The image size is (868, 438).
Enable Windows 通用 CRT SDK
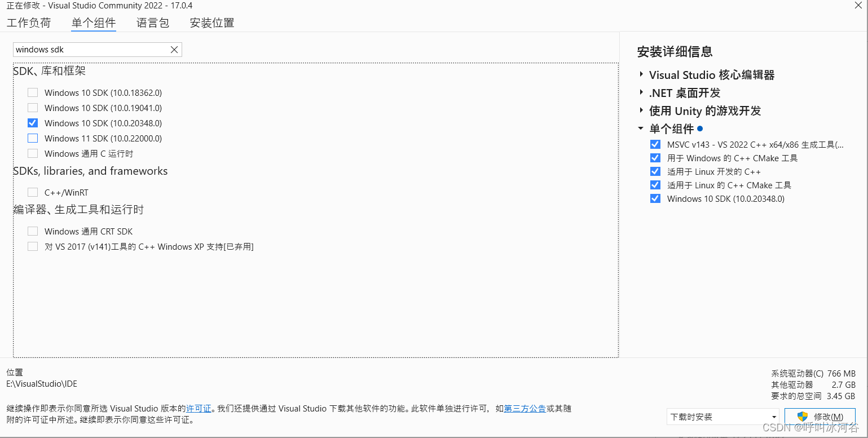coord(33,231)
